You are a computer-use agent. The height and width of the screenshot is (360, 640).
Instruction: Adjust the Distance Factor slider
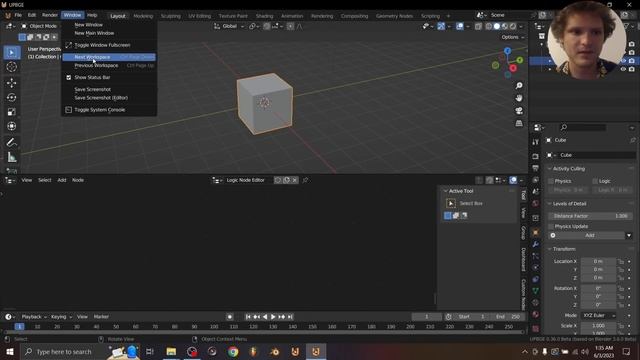590,216
